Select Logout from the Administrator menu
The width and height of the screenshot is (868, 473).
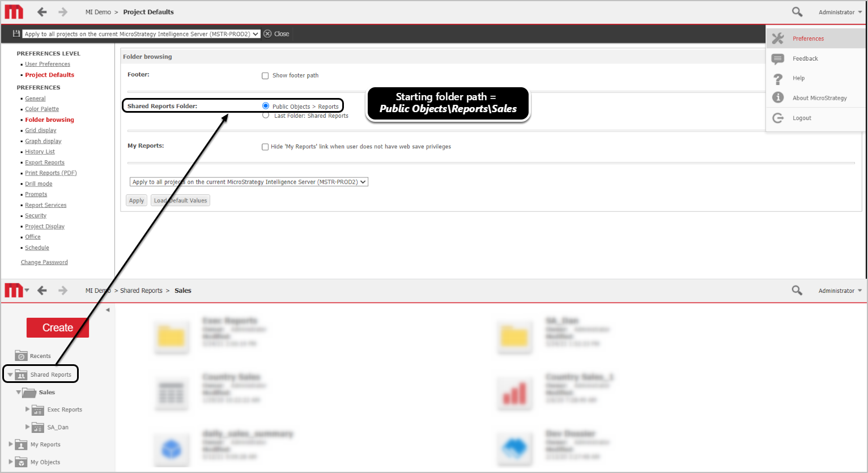tap(816, 118)
